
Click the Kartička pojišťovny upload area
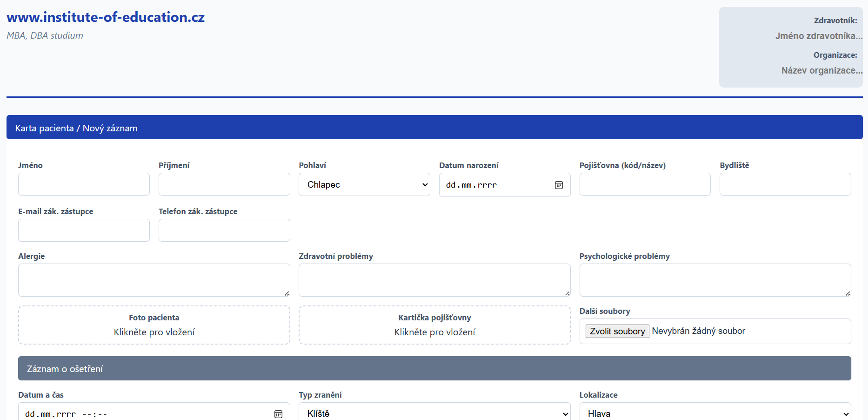click(434, 325)
